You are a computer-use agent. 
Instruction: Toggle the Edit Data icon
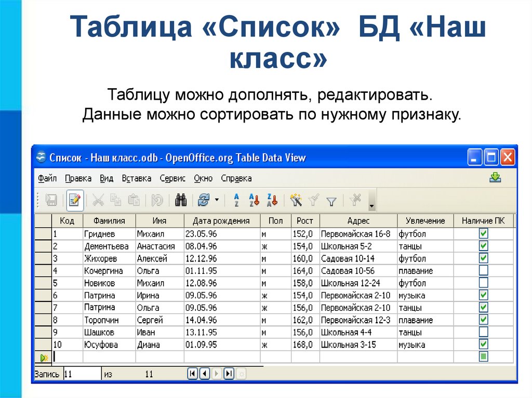pos(75,200)
